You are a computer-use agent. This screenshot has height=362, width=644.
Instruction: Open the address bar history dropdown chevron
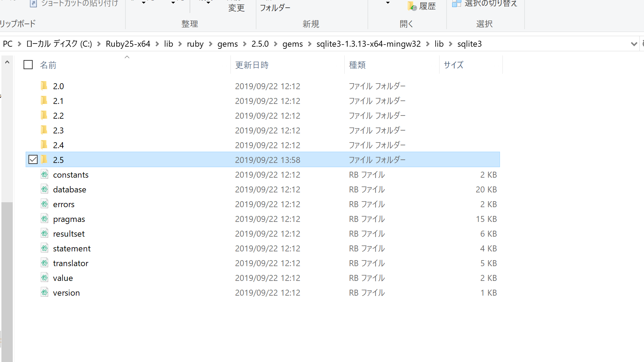click(634, 44)
